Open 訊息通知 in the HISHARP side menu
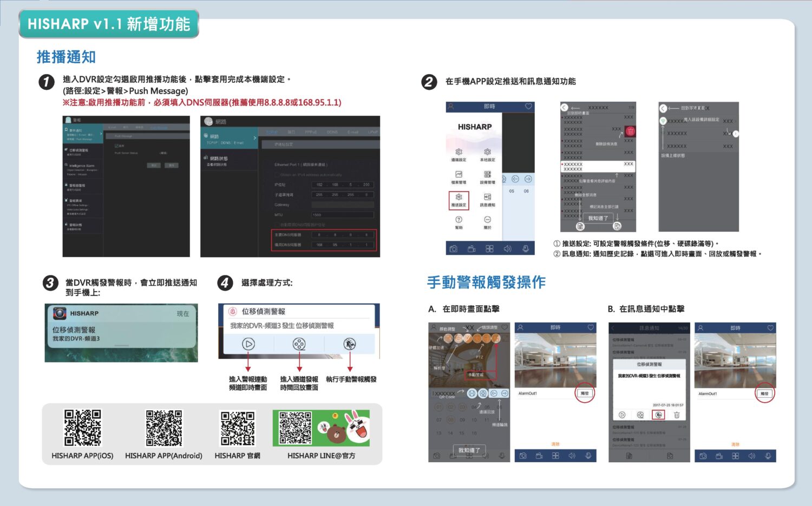This screenshot has width=812, height=506. (x=487, y=200)
